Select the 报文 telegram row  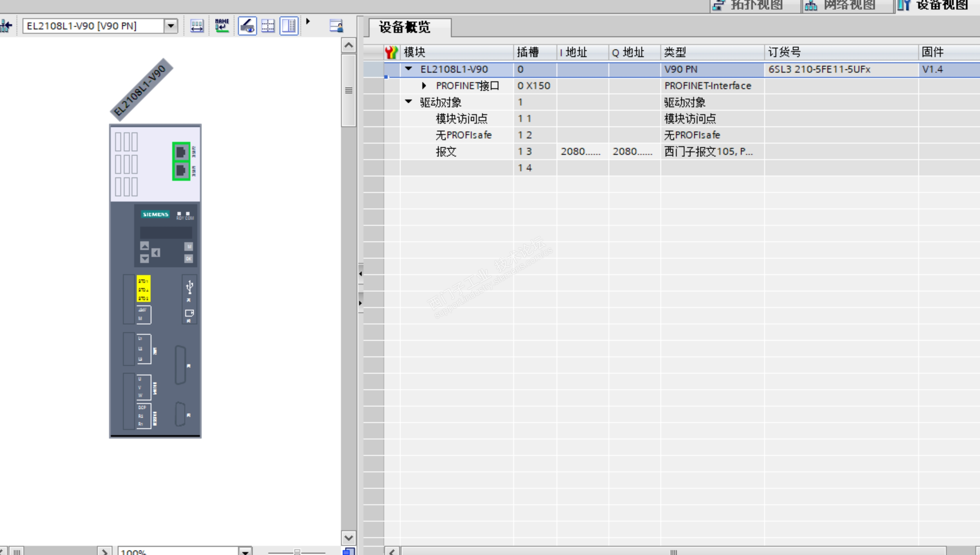tap(446, 152)
